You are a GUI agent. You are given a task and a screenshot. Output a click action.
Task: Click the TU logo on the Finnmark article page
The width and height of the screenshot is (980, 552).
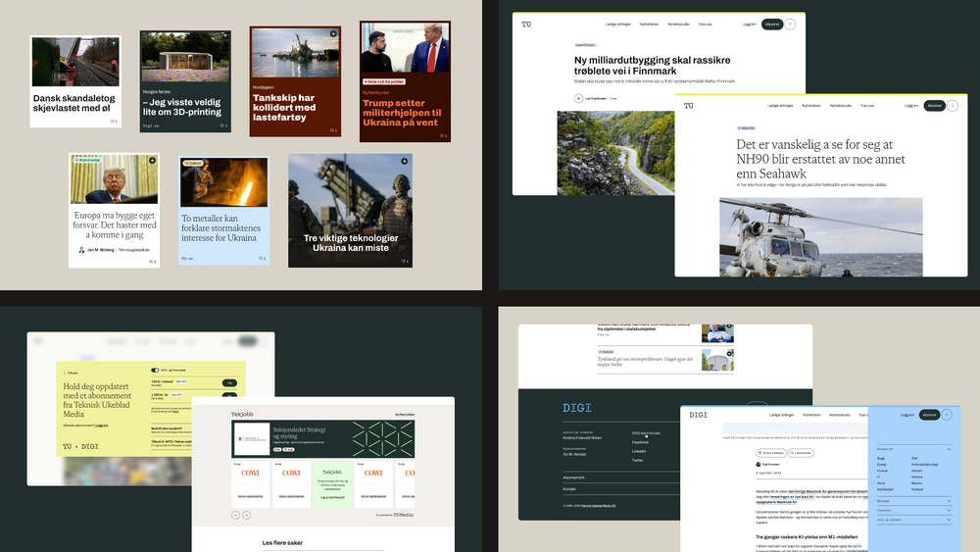pyautogui.click(x=526, y=25)
